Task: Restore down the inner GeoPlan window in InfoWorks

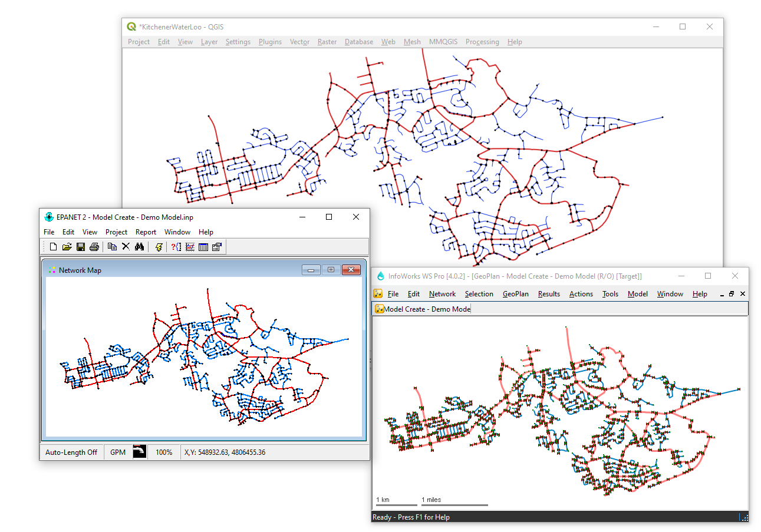Action: click(x=732, y=294)
